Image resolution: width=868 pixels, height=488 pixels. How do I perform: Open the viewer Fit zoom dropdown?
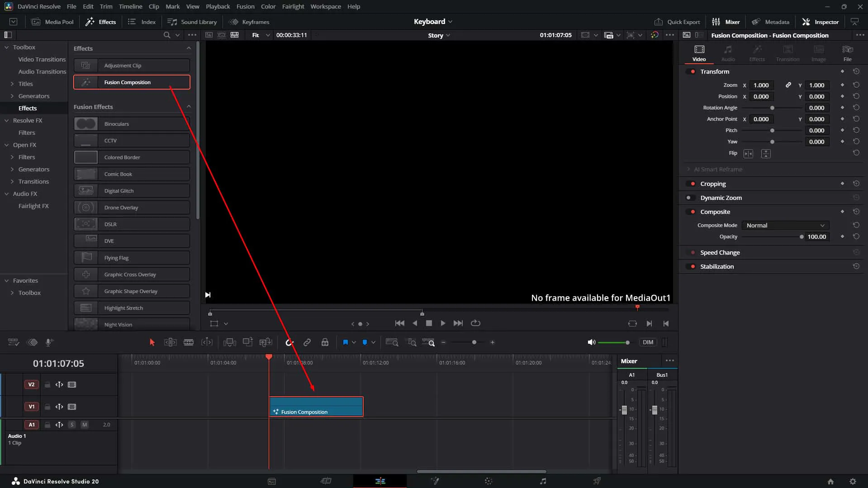261,35
